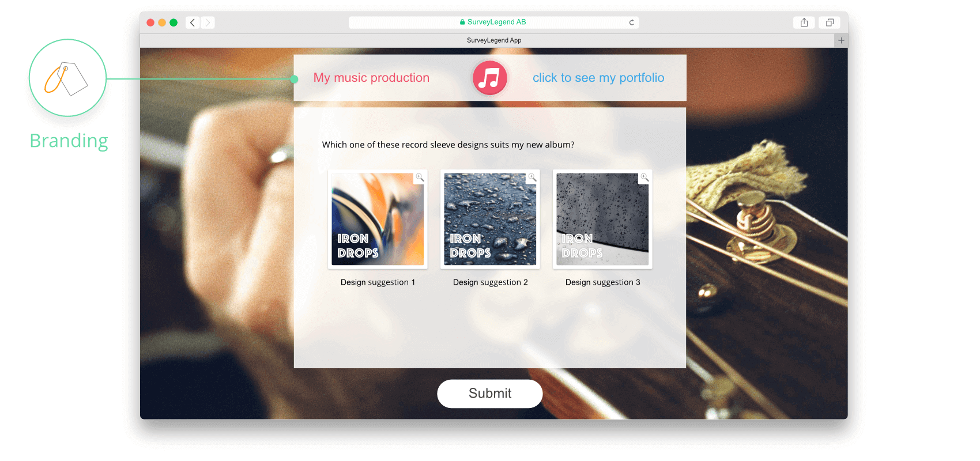This screenshot has height=461, width=980.
Task: Submit the survey
Action: pos(490,394)
